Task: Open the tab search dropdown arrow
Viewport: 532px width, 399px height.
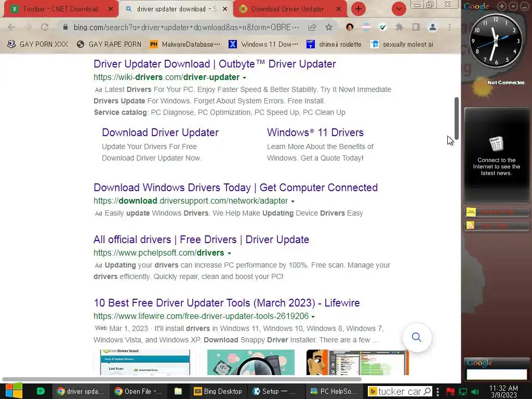Action: (x=398, y=9)
